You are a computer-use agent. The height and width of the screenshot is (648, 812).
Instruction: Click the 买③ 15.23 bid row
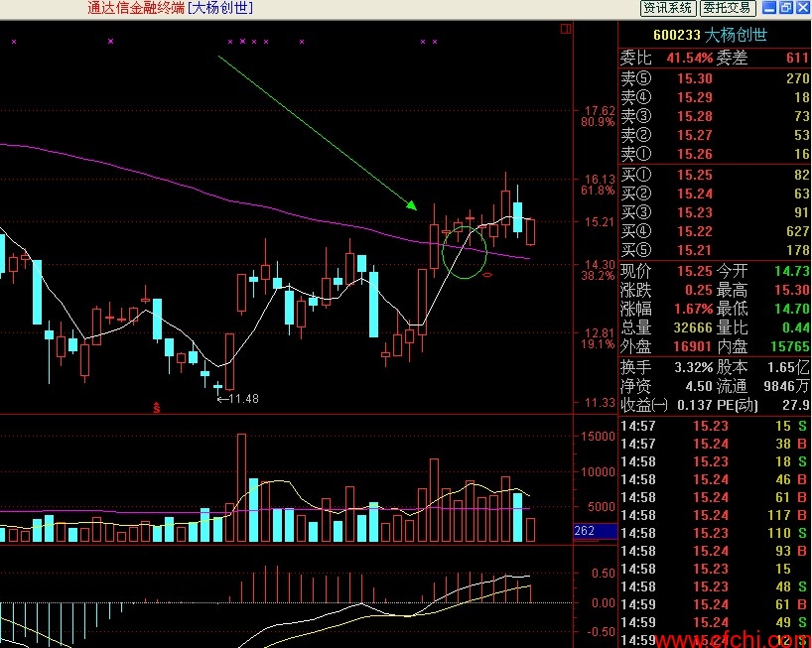pyautogui.click(x=715, y=212)
